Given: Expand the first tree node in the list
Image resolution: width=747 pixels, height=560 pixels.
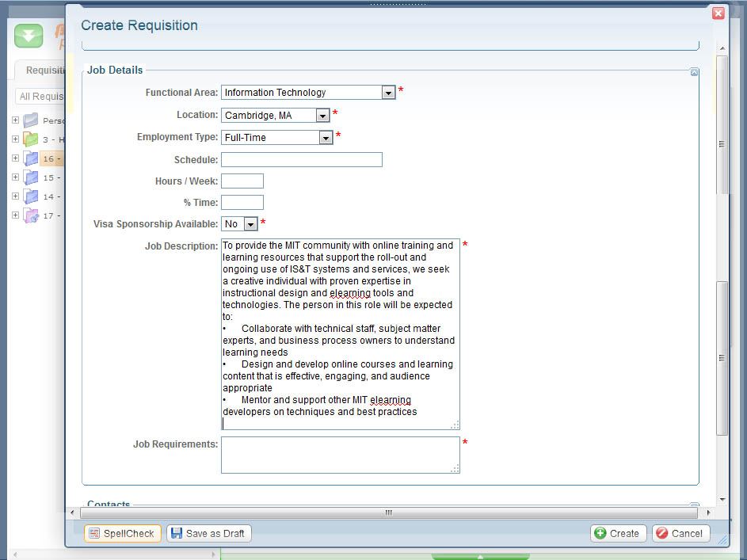Looking at the screenshot, I should pyautogui.click(x=15, y=120).
